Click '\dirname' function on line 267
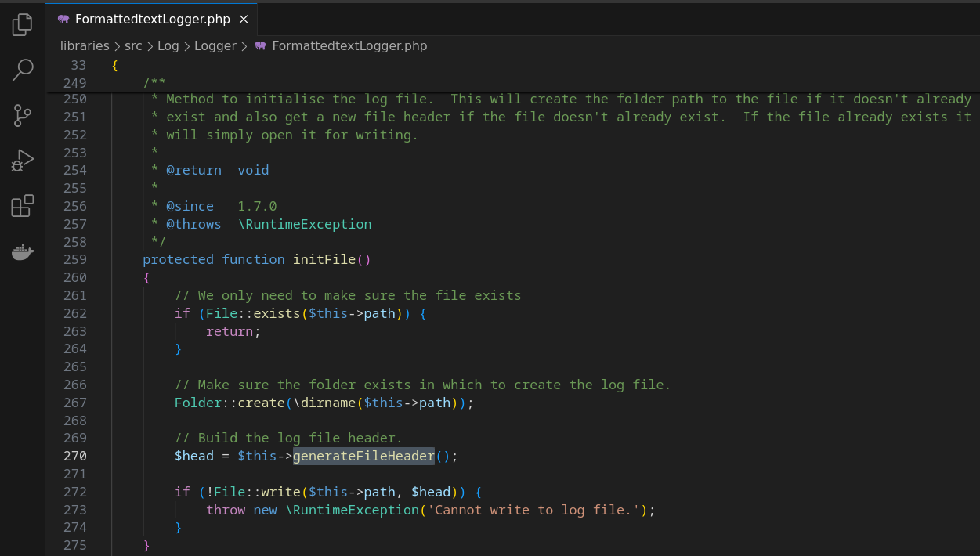 click(x=324, y=403)
